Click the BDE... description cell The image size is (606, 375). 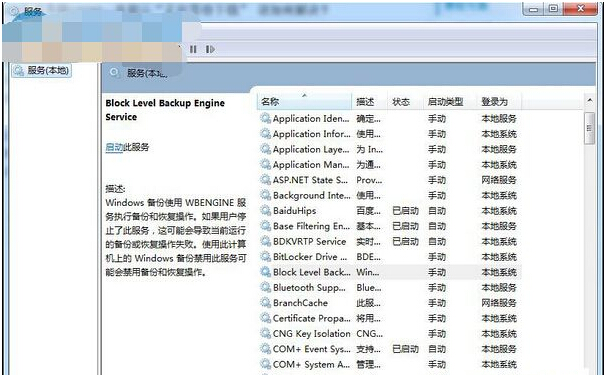[368, 257]
